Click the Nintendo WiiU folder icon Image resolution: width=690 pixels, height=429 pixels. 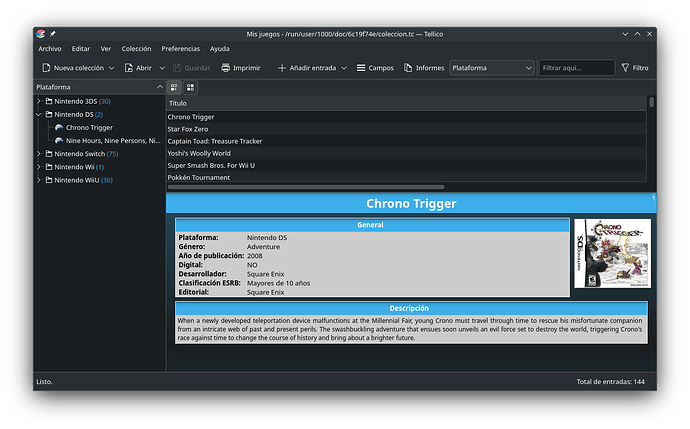pyautogui.click(x=49, y=180)
